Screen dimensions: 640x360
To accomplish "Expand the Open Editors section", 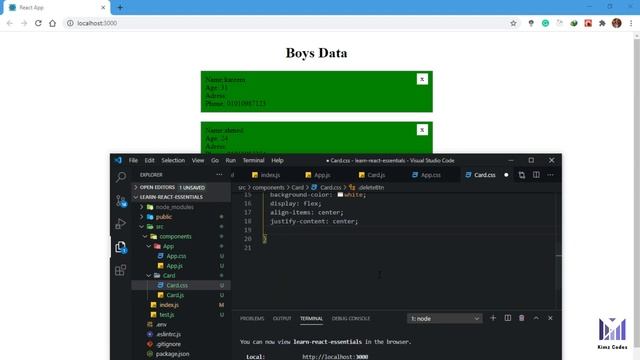I will click(x=181, y=187).
